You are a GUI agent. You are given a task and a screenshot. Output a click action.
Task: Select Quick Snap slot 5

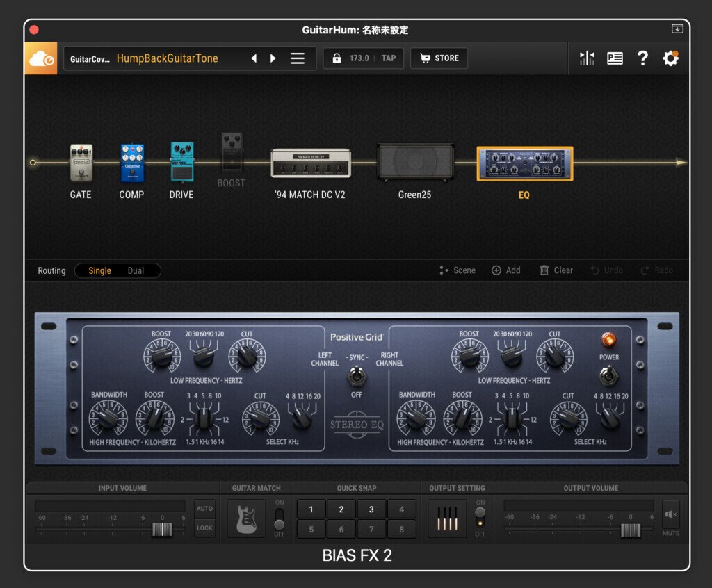click(311, 529)
